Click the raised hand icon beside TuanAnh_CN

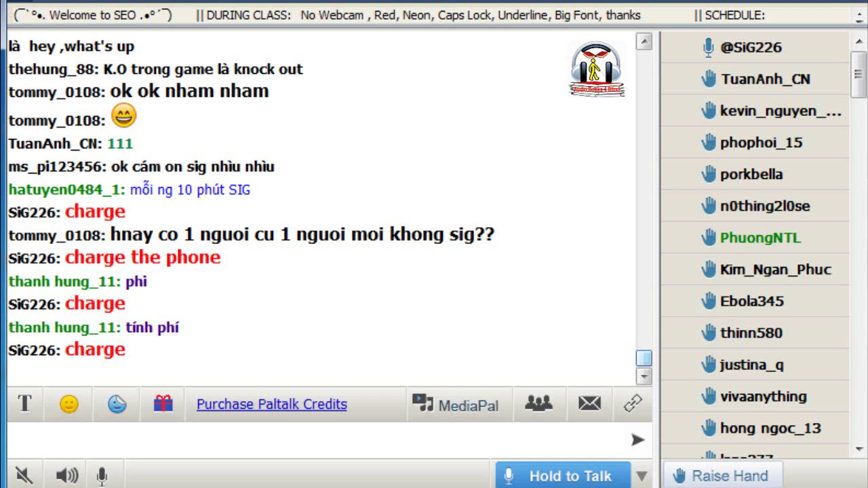(709, 79)
